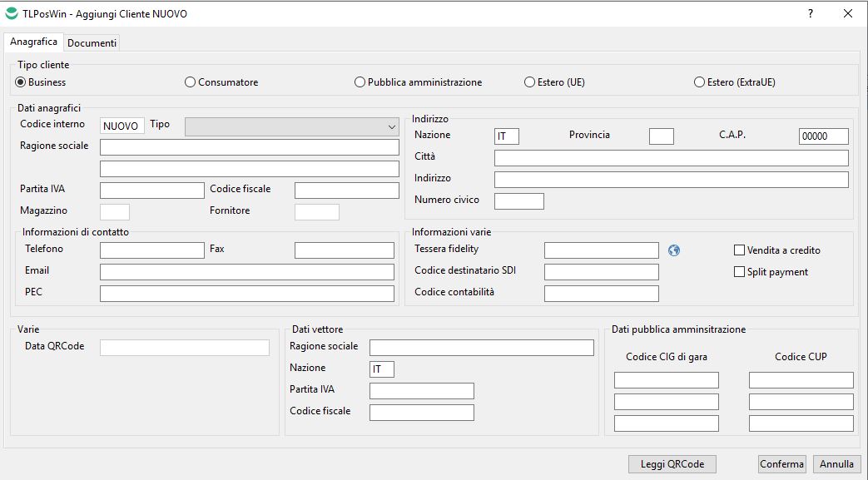Toggle the Split payment checkbox

point(740,272)
